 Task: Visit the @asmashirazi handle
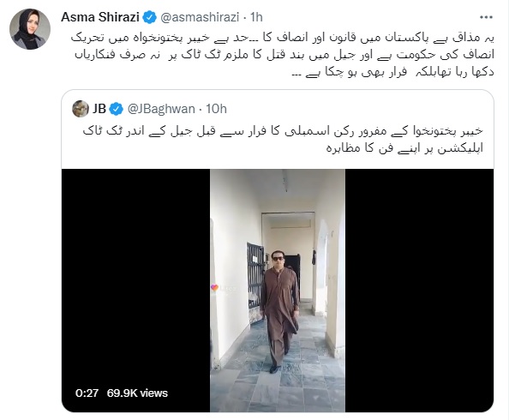click(200, 17)
